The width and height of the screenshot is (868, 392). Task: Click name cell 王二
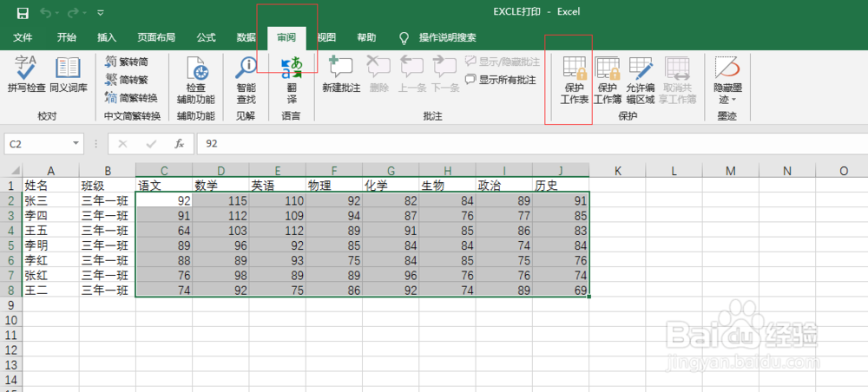[x=51, y=290]
